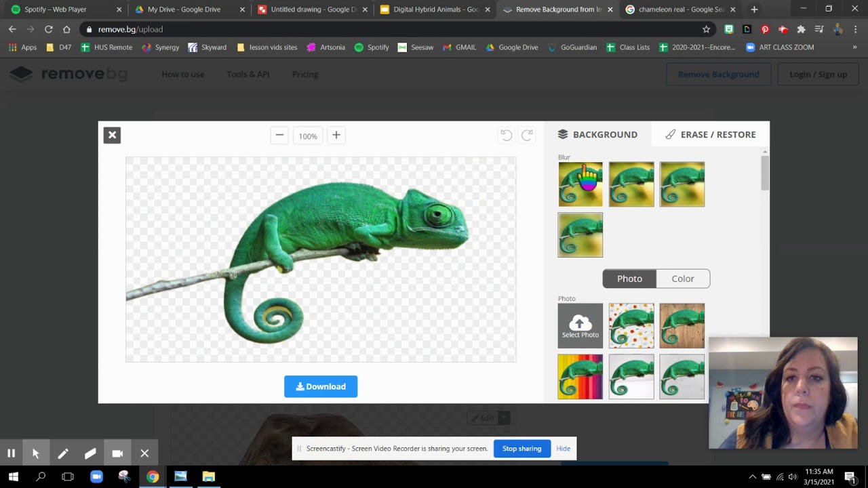Open Zoom from the taskbar
The height and width of the screenshot is (488, 868).
[x=96, y=476]
